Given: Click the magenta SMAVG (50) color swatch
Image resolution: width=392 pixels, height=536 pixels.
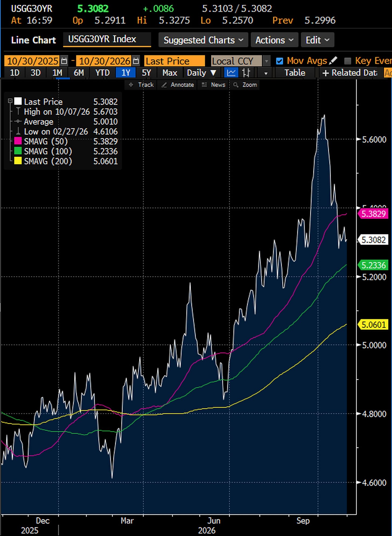Looking at the screenshot, I should (x=18, y=141).
